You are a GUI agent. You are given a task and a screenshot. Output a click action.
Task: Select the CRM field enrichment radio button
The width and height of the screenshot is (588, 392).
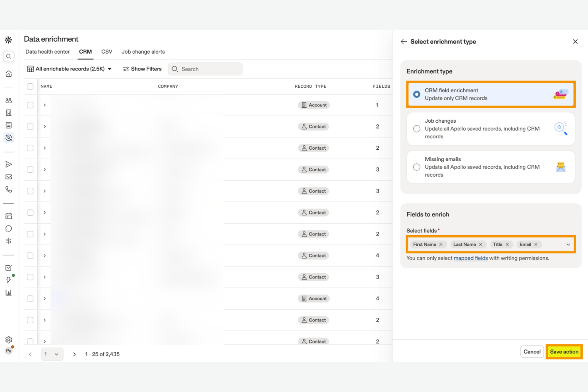[416, 94]
